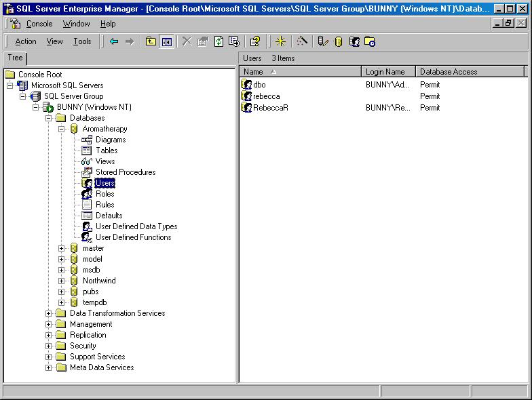Expand the msdb database node
Viewport: 532px width, 400px height.
(61, 270)
